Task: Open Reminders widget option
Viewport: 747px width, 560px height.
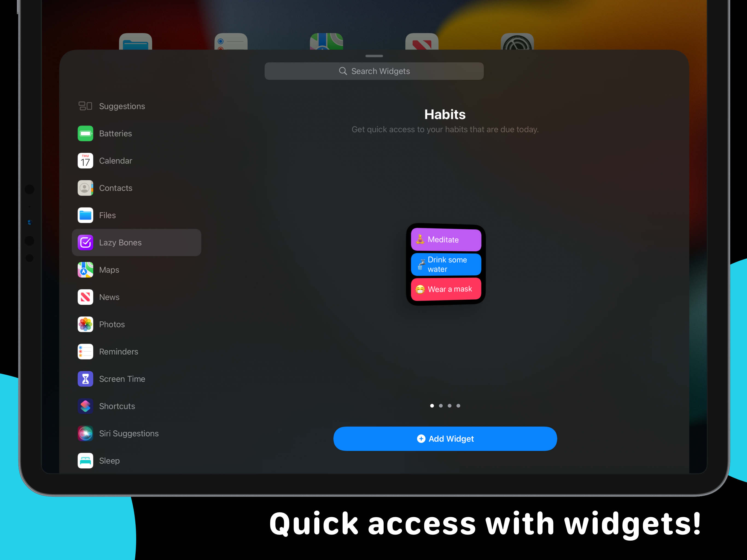Action: (x=118, y=351)
